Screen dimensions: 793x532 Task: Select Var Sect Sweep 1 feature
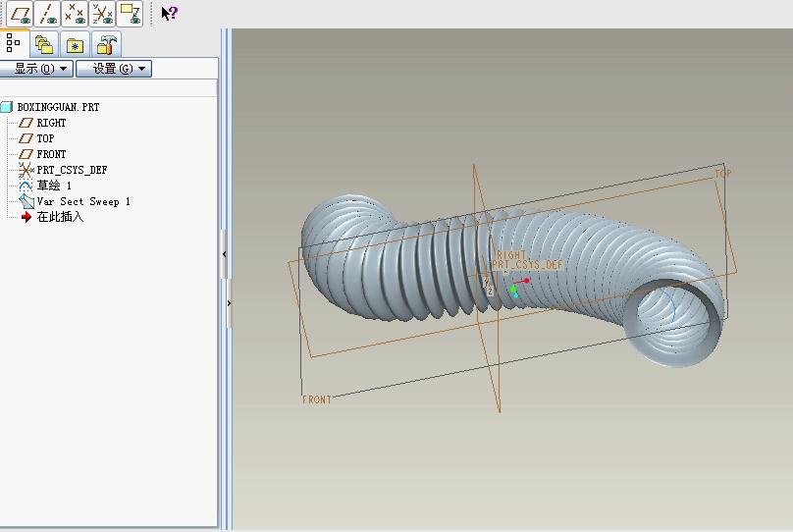[83, 201]
